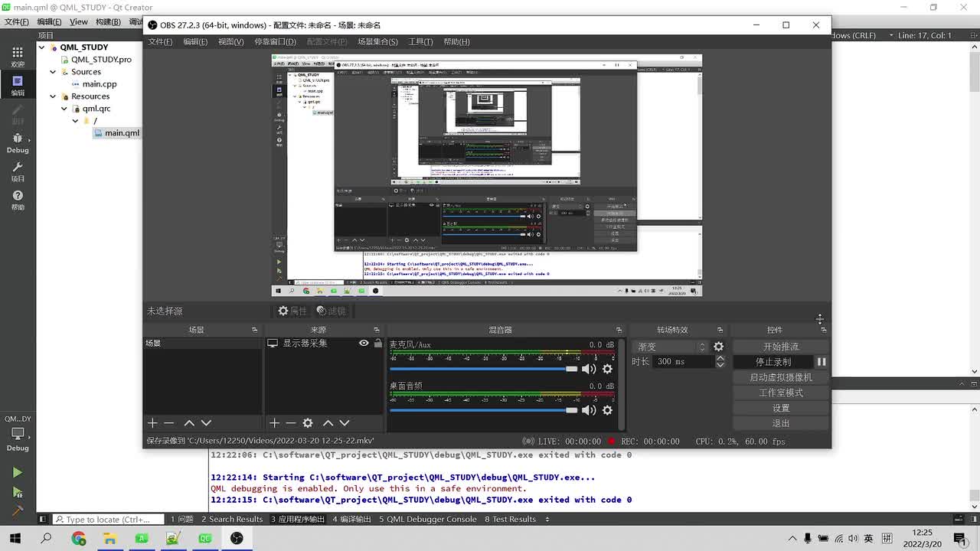
Task: Move the source down in OBS
Action: (345, 422)
